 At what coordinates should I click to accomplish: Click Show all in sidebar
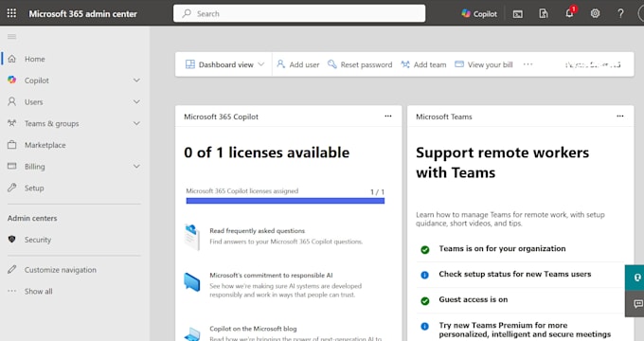tap(38, 292)
